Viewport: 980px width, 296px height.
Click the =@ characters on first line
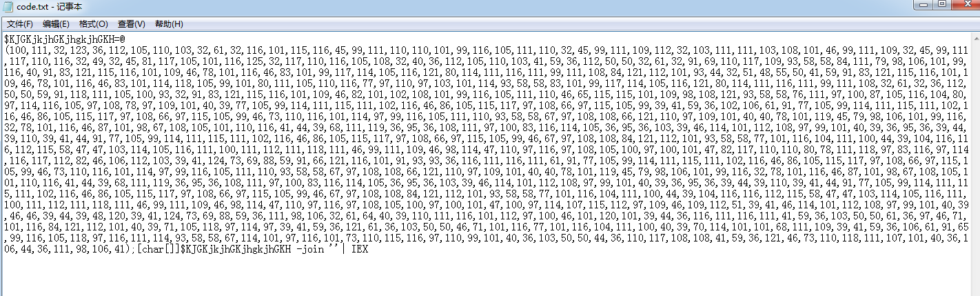coord(119,40)
